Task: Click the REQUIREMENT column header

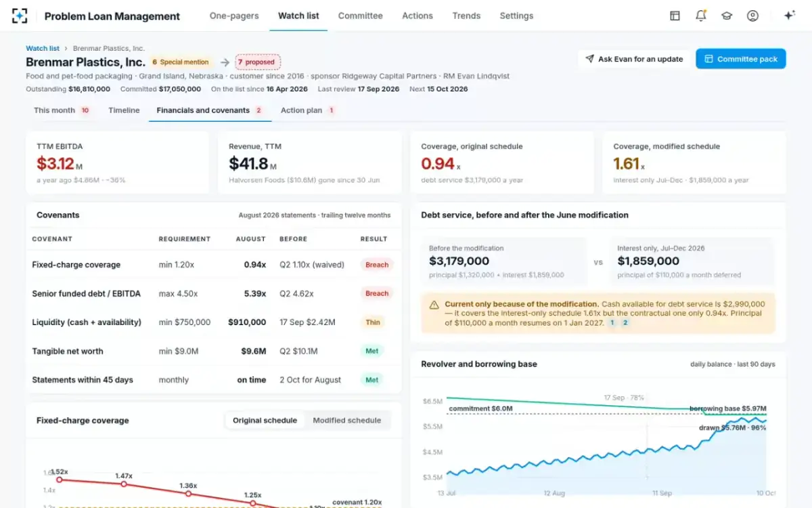Action: point(185,239)
